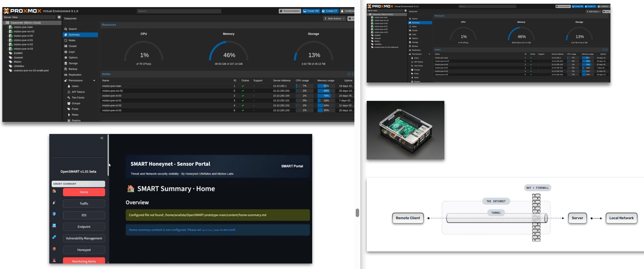The height and width of the screenshot is (269, 644).
Task: Collapse the OpenSMART sidebar with double chevron
Action: click(102, 138)
